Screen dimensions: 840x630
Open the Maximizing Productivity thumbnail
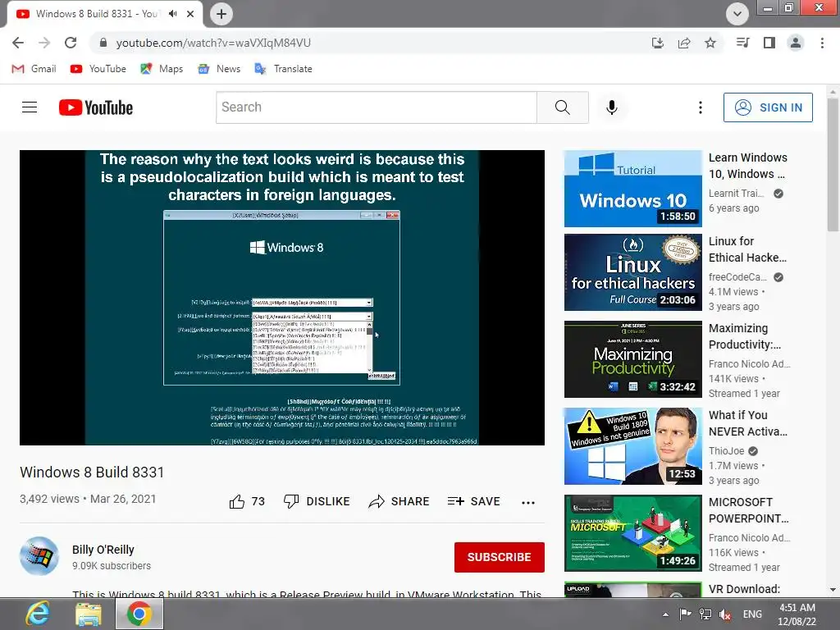633,359
